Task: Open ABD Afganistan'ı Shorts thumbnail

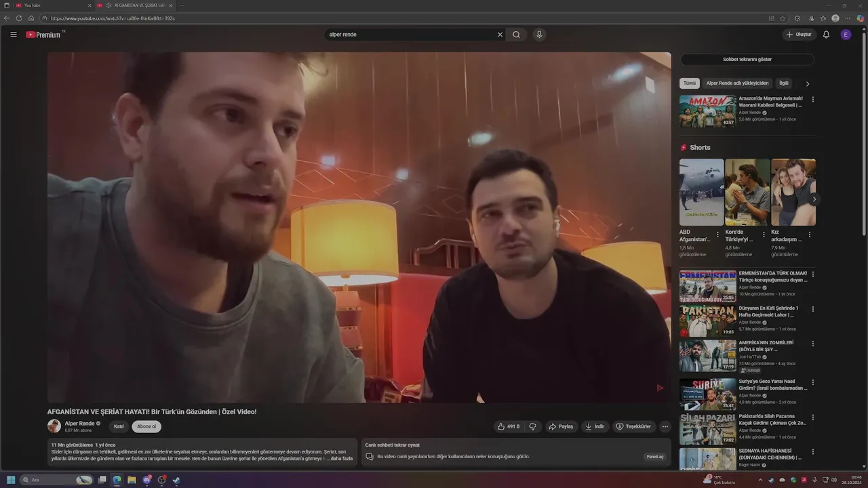Action: coord(702,192)
